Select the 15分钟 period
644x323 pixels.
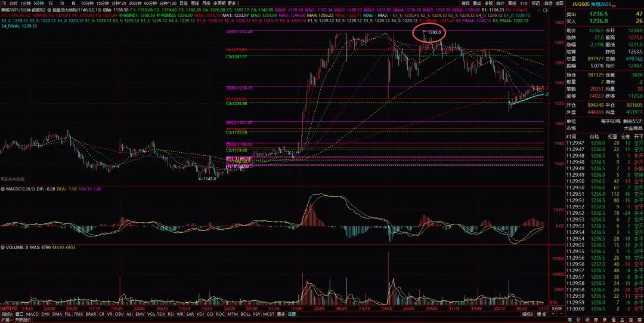(x=103, y=4)
